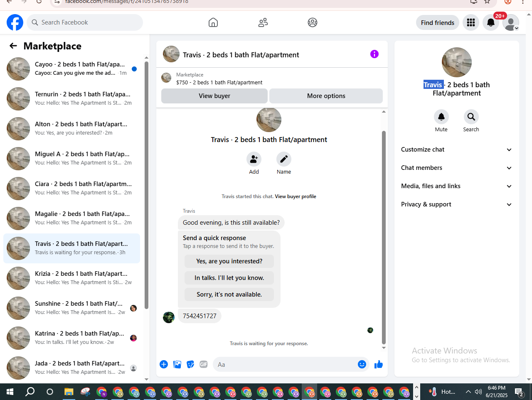
Task: Click message 'Good evening, is this still available?'
Action: tap(231, 223)
